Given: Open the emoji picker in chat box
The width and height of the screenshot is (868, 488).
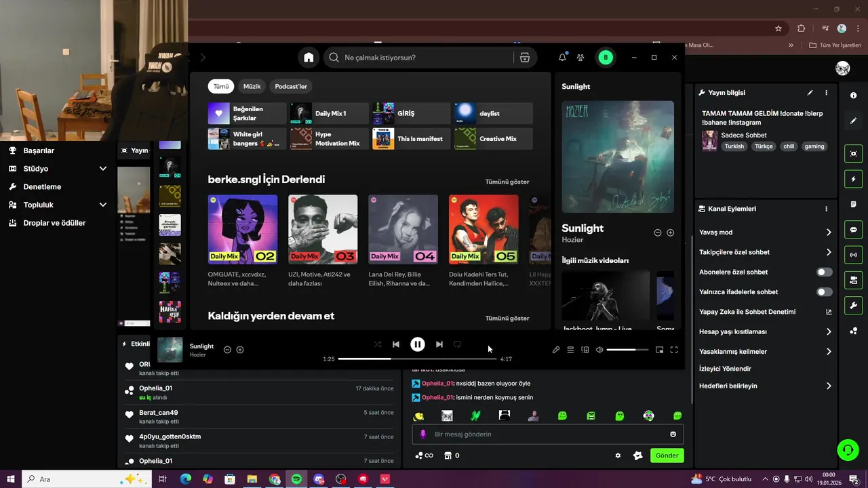Looking at the screenshot, I should [673, 434].
